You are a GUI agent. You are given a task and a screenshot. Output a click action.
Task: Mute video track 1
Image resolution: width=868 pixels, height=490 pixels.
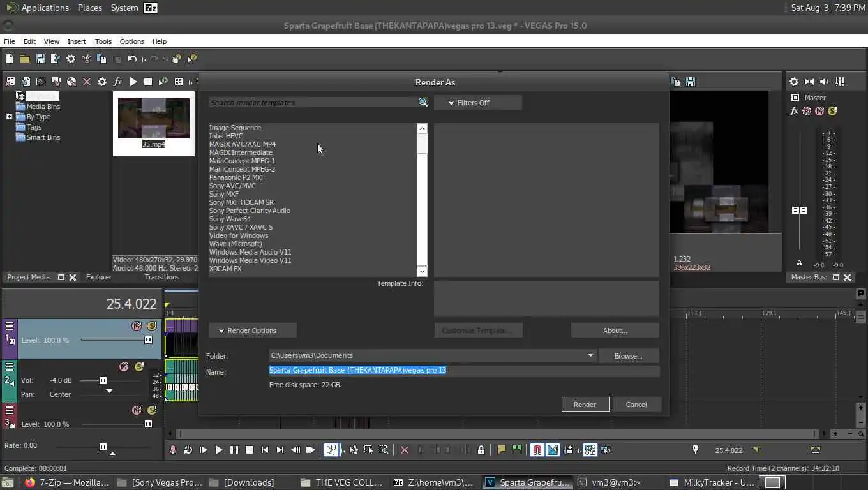pos(137,326)
